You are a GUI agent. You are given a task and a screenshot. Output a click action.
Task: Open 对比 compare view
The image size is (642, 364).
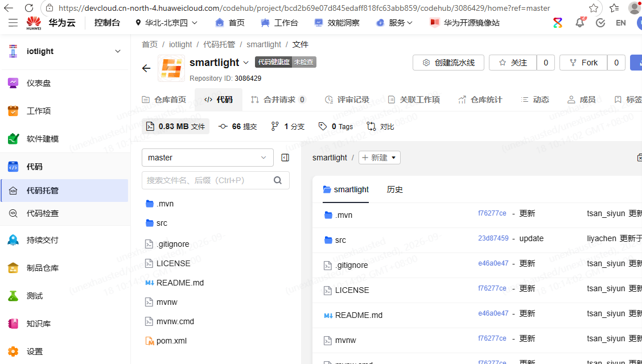click(x=380, y=127)
